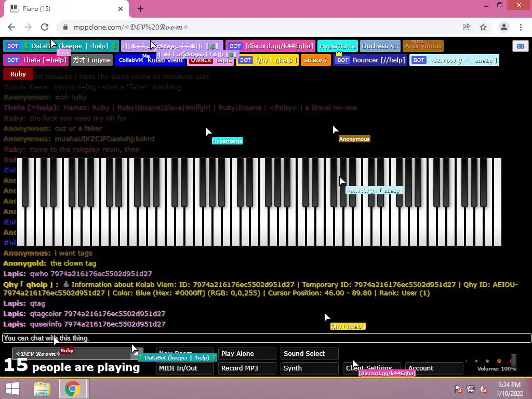The width and height of the screenshot is (532, 399).
Task: Select the Piano (15) browser tab
Action: pyautogui.click(x=66, y=9)
